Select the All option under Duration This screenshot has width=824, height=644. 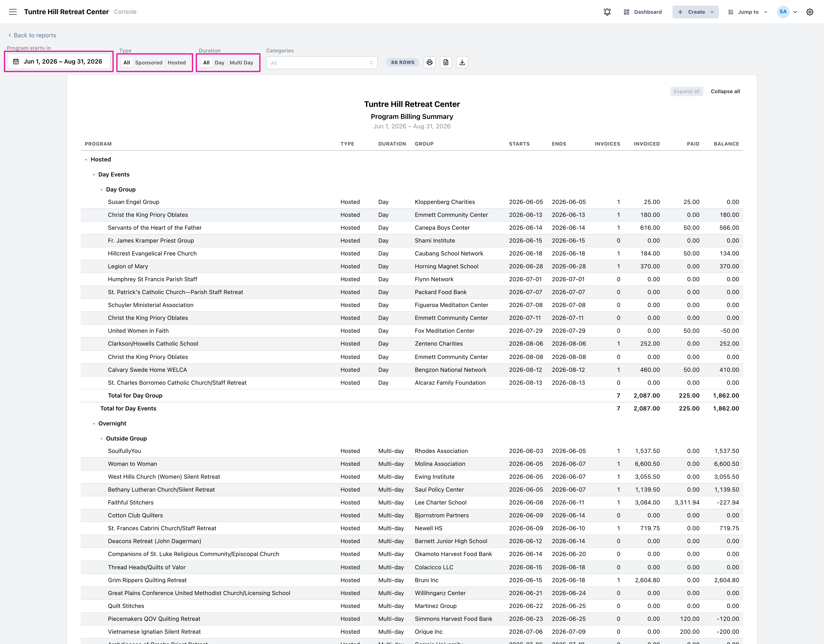click(206, 63)
